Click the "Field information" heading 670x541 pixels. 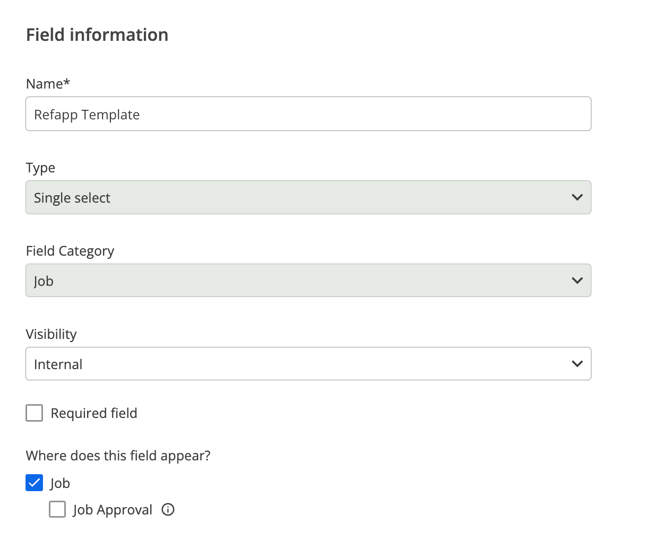click(x=97, y=35)
